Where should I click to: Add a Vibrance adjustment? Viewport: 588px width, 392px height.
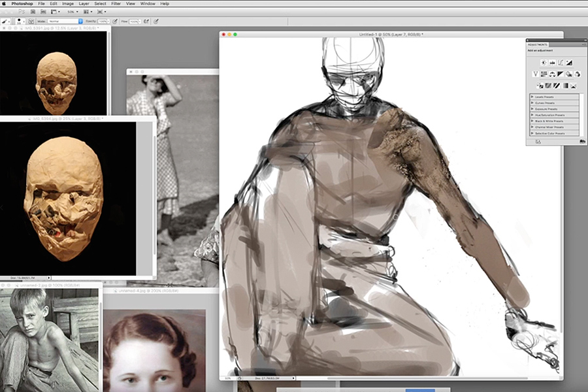[536, 74]
